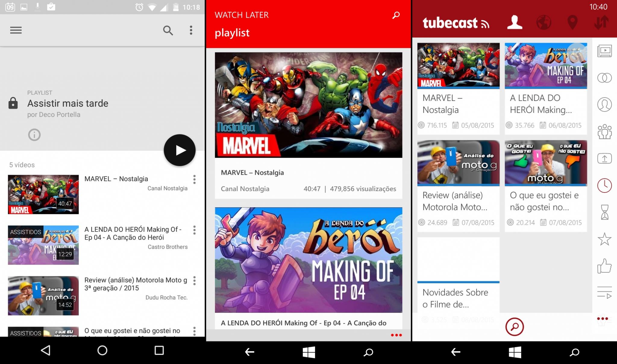Open the watch later clock icon in sidebar
Viewport: 617px width, 364px height.
(x=604, y=185)
